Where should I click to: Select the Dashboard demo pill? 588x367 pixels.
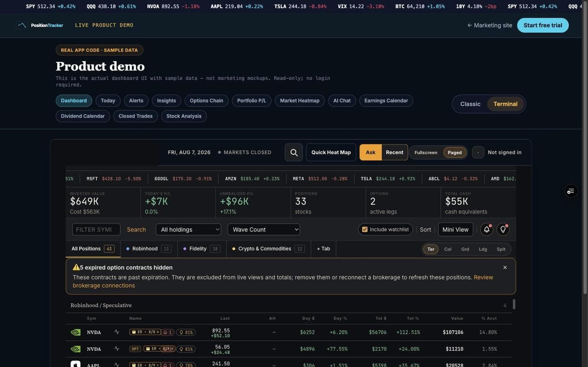(x=74, y=101)
